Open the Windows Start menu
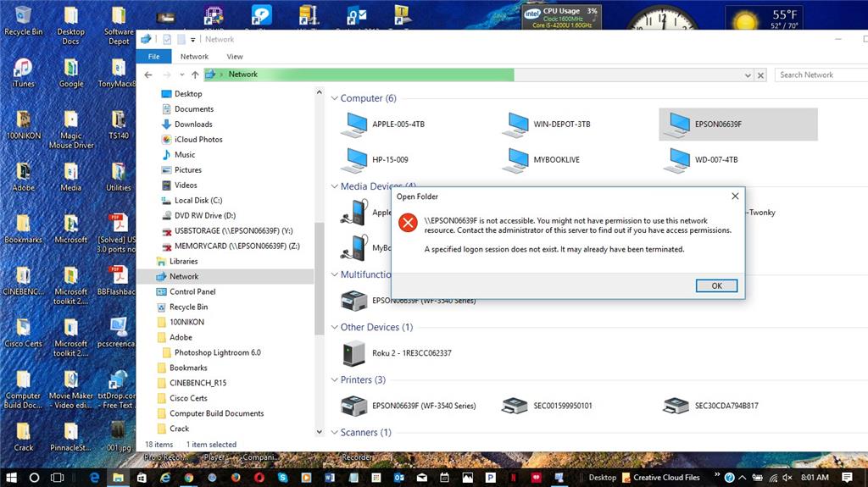 point(11,477)
